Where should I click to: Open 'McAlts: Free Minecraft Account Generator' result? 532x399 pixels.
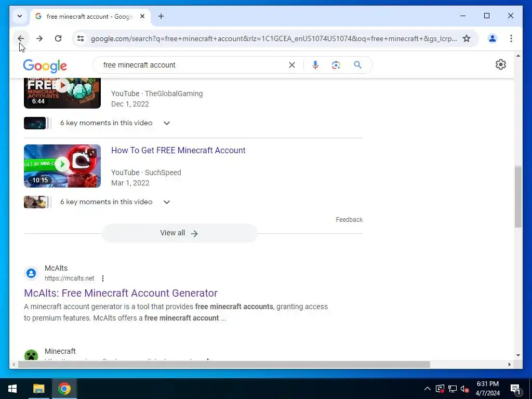(x=121, y=293)
